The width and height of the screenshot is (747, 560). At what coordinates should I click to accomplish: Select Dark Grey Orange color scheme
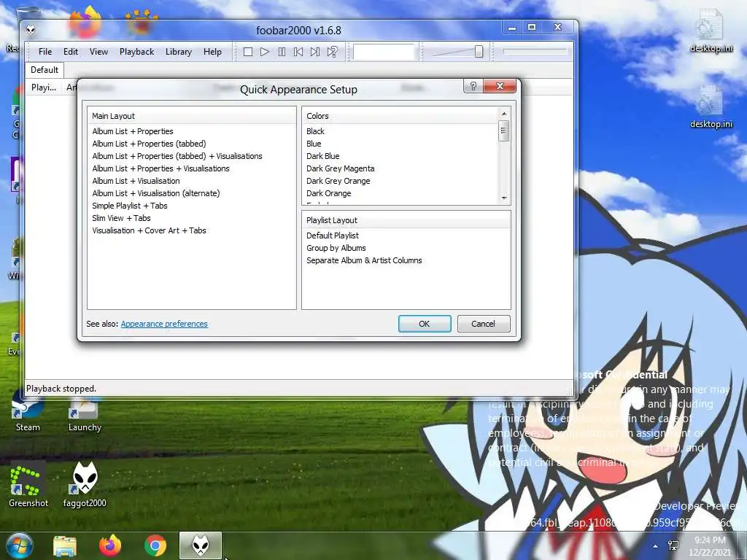[338, 181]
